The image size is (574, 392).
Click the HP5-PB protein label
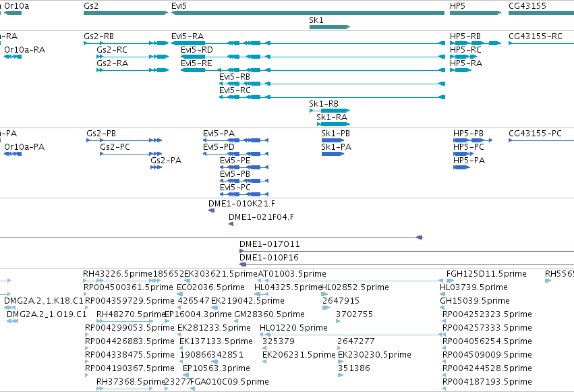click(x=469, y=134)
